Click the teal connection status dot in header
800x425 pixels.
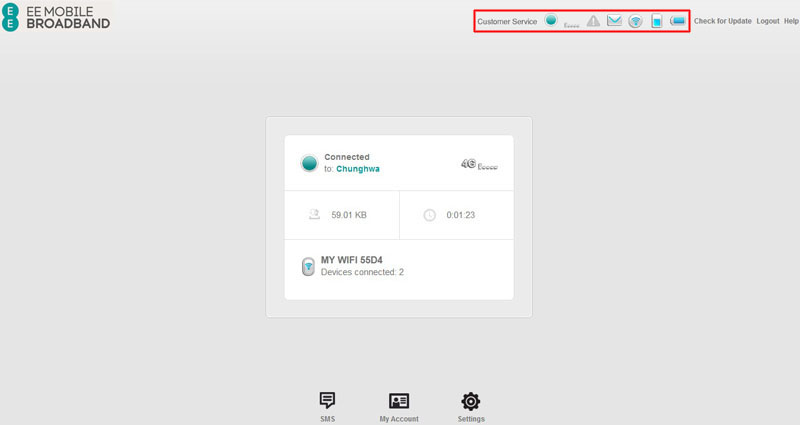(551, 20)
